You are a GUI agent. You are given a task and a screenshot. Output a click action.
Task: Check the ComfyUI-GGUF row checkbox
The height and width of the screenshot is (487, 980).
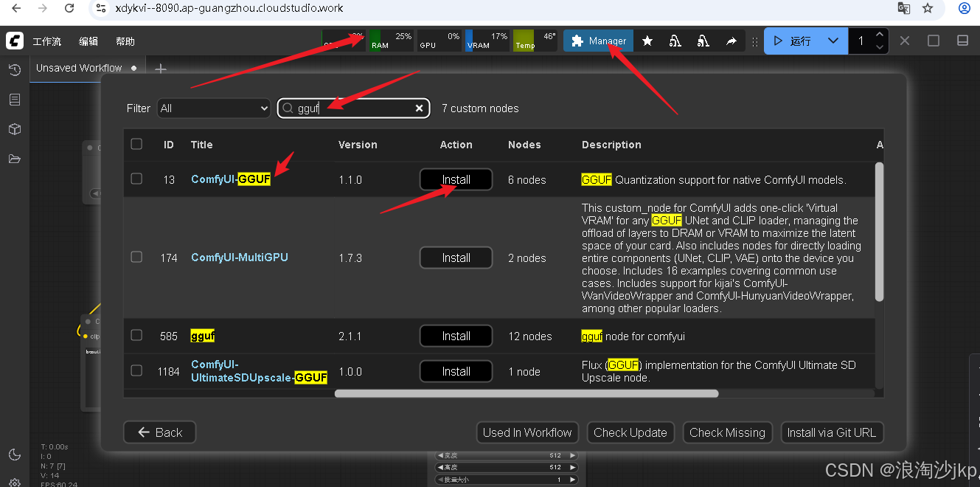136,179
